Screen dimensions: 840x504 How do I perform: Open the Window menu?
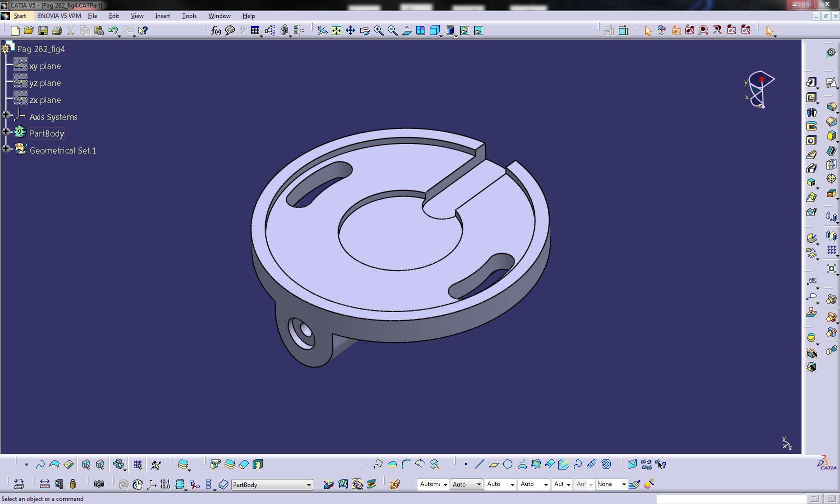pos(220,16)
